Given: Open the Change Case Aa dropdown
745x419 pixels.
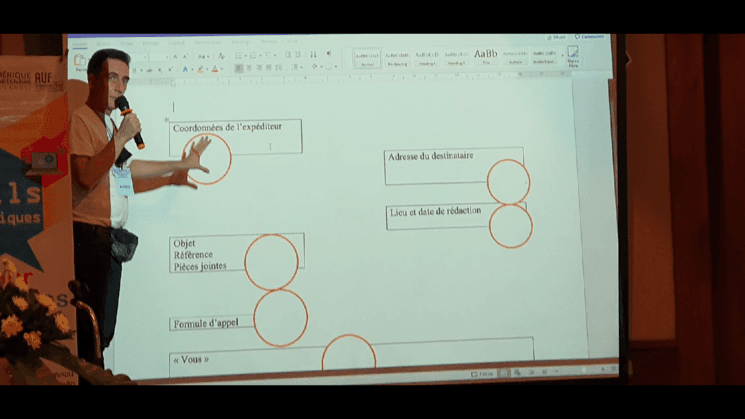Looking at the screenshot, I should [201, 56].
